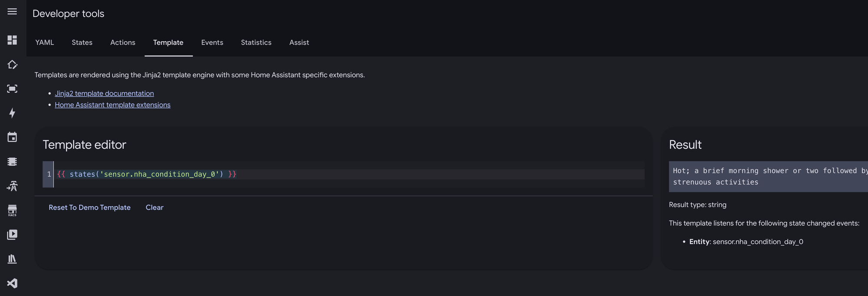Open the Energy lightning bolt icon

(x=12, y=113)
